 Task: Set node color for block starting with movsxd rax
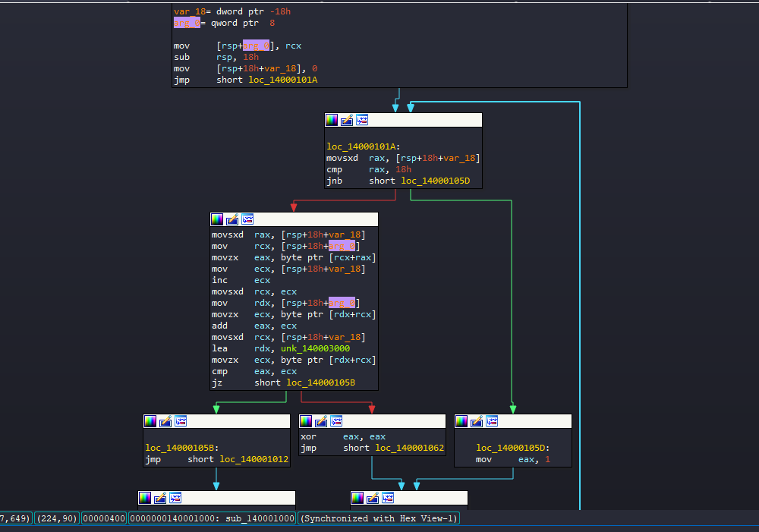pos(217,219)
